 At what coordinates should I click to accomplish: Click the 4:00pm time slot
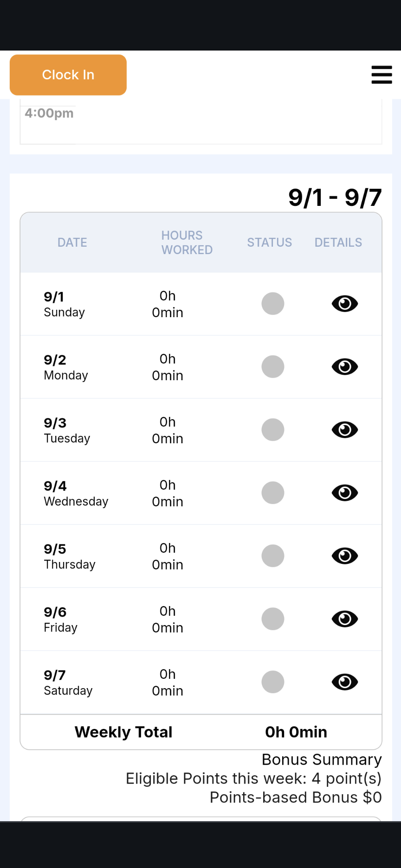coord(49,113)
